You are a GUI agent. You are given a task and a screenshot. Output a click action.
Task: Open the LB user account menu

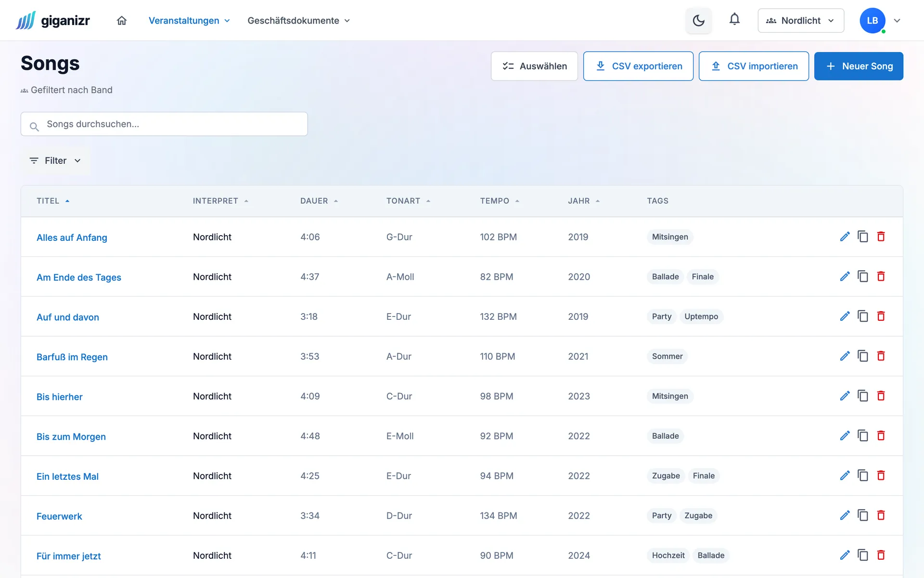pyautogui.click(x=880, y=20)
